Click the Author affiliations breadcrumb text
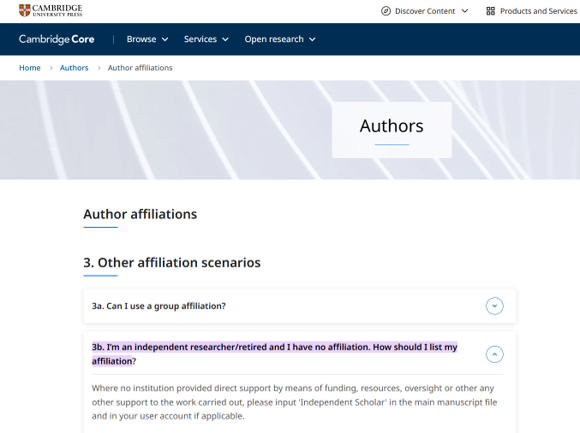The height and width of the screenshot is (433, 580). [x=140, y=68]
